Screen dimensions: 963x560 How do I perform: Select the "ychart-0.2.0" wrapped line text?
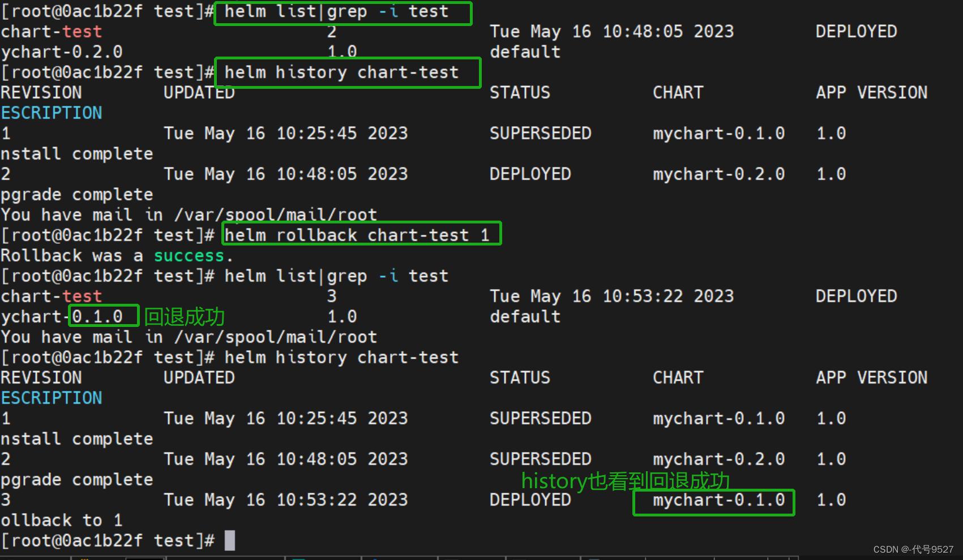pos(62,52)
